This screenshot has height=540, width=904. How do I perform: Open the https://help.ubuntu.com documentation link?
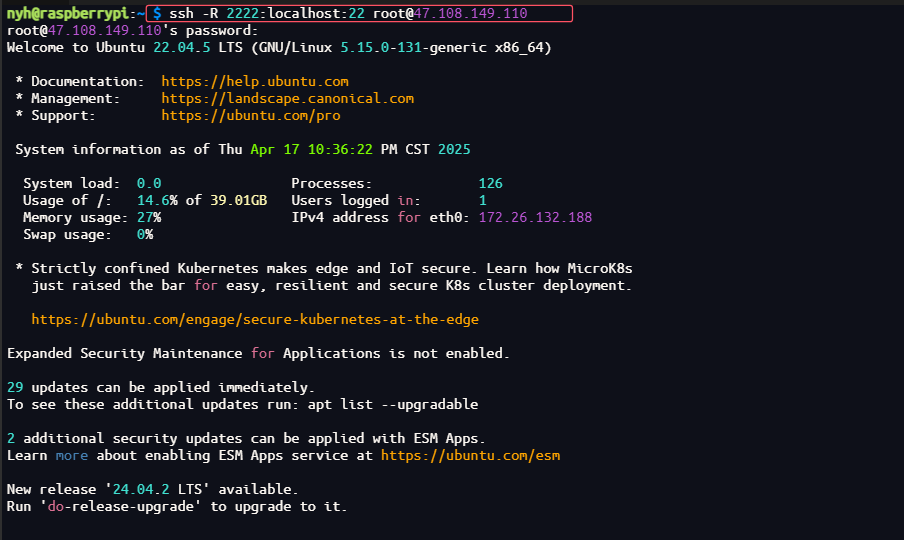point(255,81)
